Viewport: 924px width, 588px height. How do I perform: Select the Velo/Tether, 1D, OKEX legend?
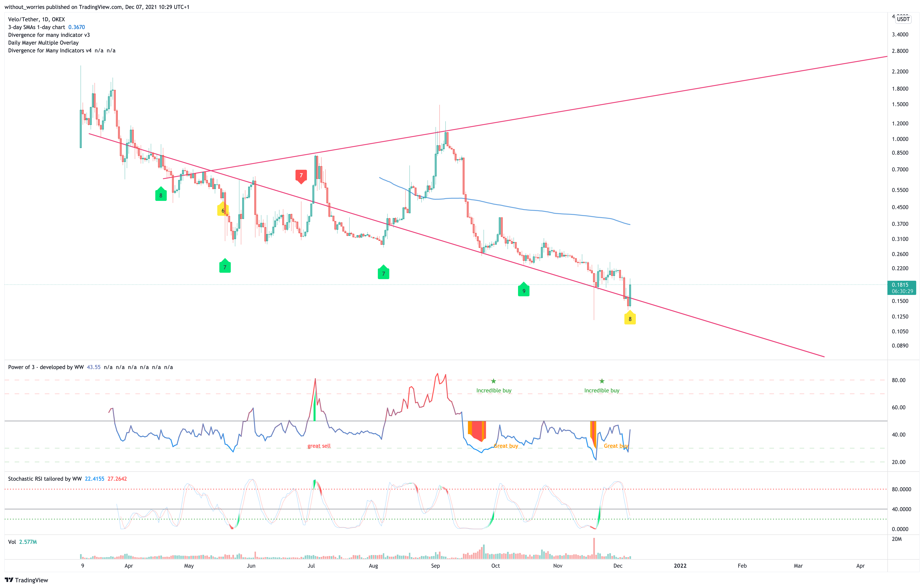coord(36,19)
